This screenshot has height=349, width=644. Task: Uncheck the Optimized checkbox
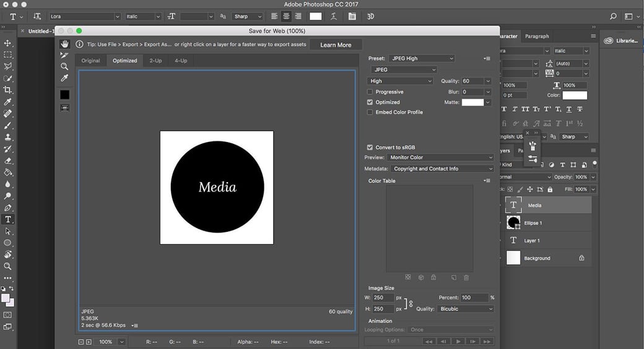(370, 102)
